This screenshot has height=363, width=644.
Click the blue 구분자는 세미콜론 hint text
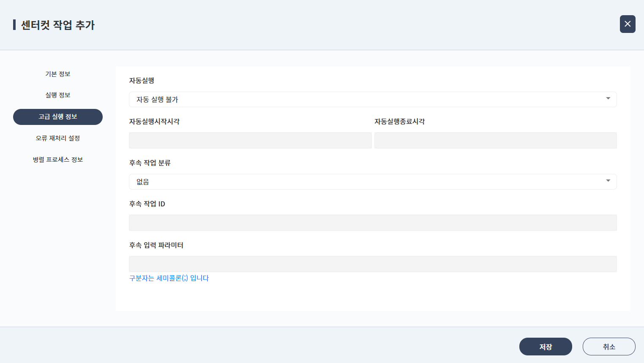point(169,278)
